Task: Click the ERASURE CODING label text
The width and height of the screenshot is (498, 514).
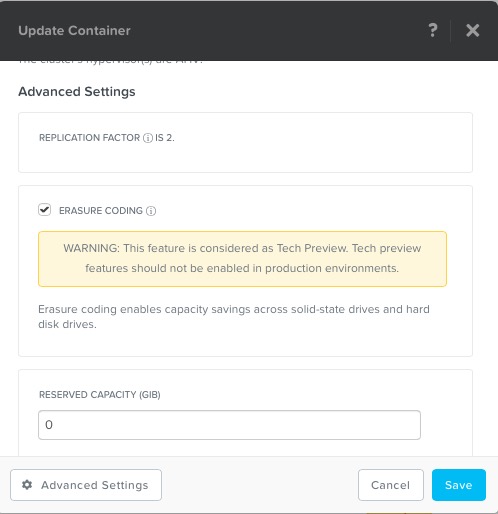Action: click(101, 211)
